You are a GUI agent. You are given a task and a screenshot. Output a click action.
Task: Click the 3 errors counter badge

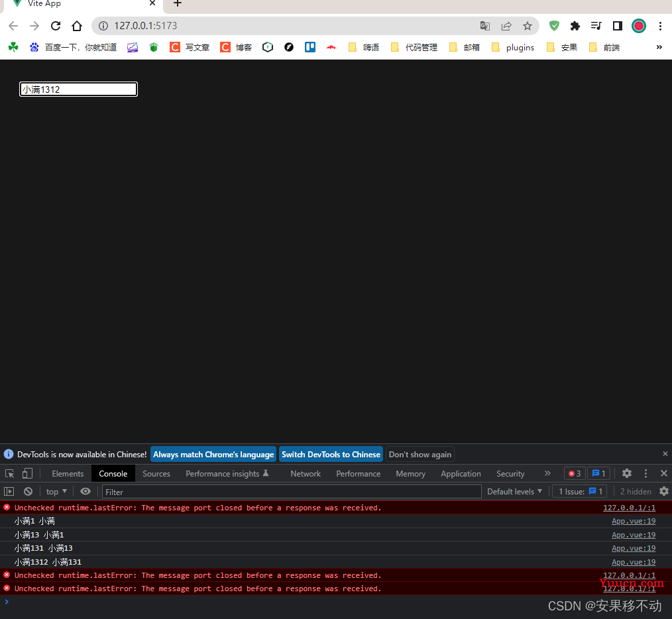click(575, 473)
